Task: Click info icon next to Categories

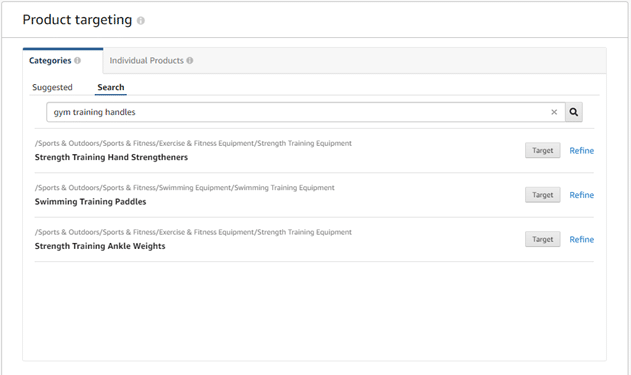Action: pos(77,60)
